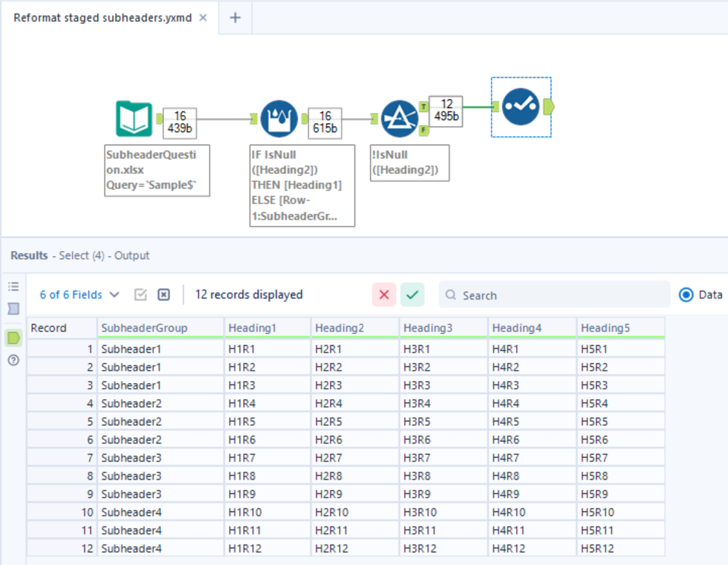Click the Search magnifier icon
This screenshot has height=565, width=728.
click(450, 295)
